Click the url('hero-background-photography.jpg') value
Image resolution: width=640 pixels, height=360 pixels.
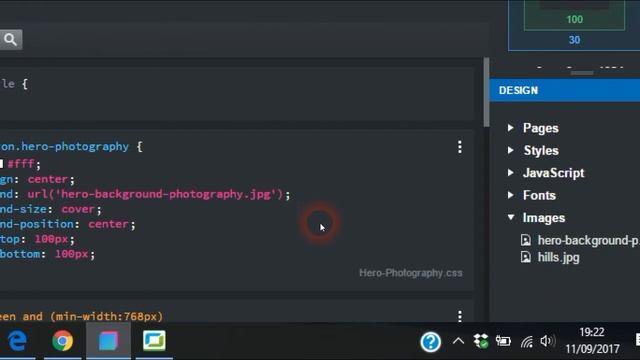point(155,194)
